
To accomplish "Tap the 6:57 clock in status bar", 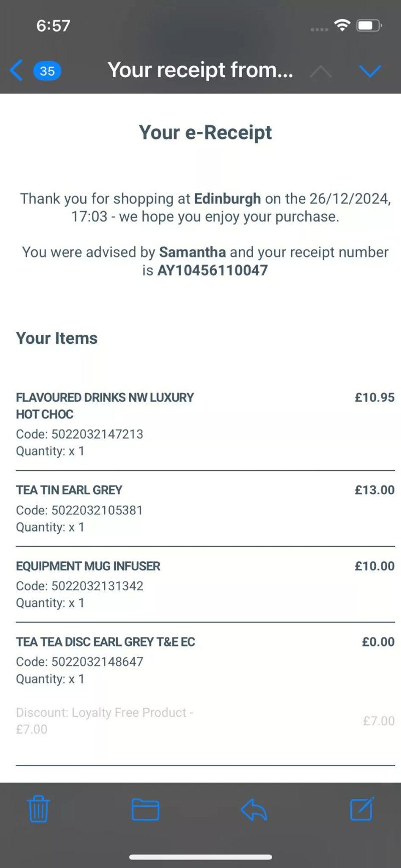I will point(53,26).
